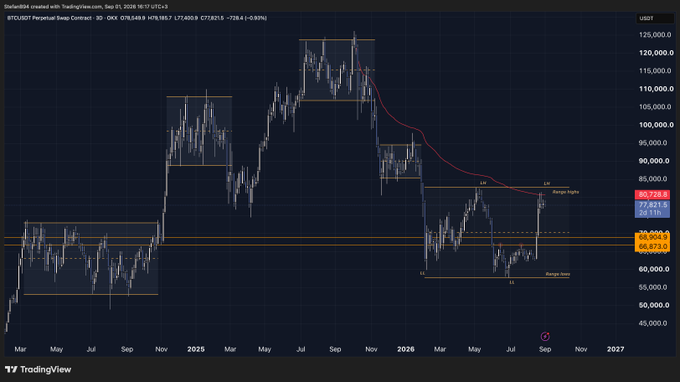
Task: Click the -728.4 (-0.93%) change value
Action: coord(247,18)
